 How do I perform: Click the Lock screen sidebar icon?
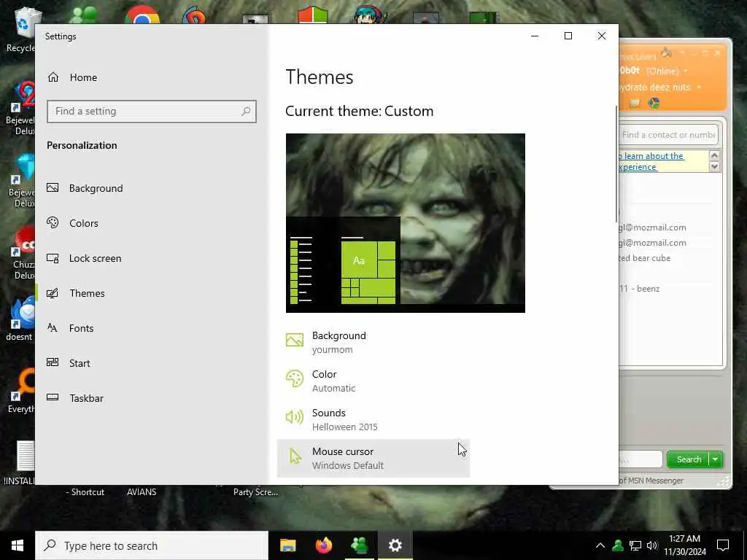[53, 258]
